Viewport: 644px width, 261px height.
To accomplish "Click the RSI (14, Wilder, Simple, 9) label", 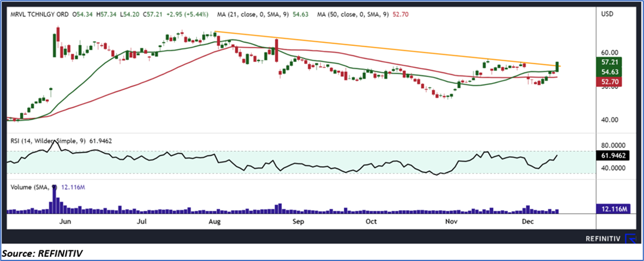I will point(47,141).
